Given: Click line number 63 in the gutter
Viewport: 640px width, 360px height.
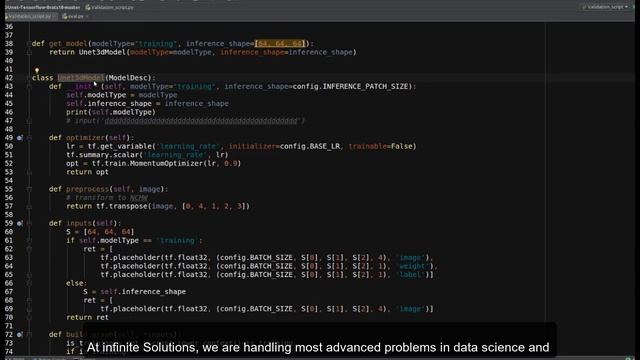Looking at the screenshot, I should coord(9,258).
